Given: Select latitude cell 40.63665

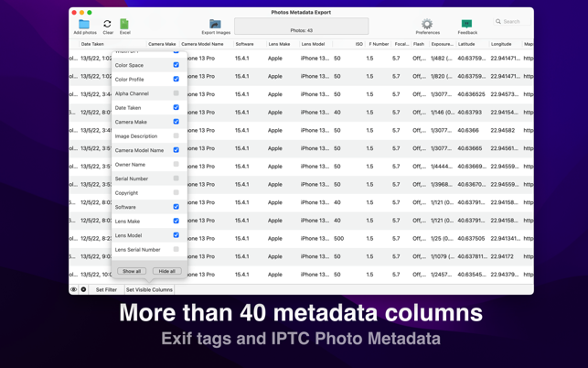Looking at the screenshot, I should 469,148.
